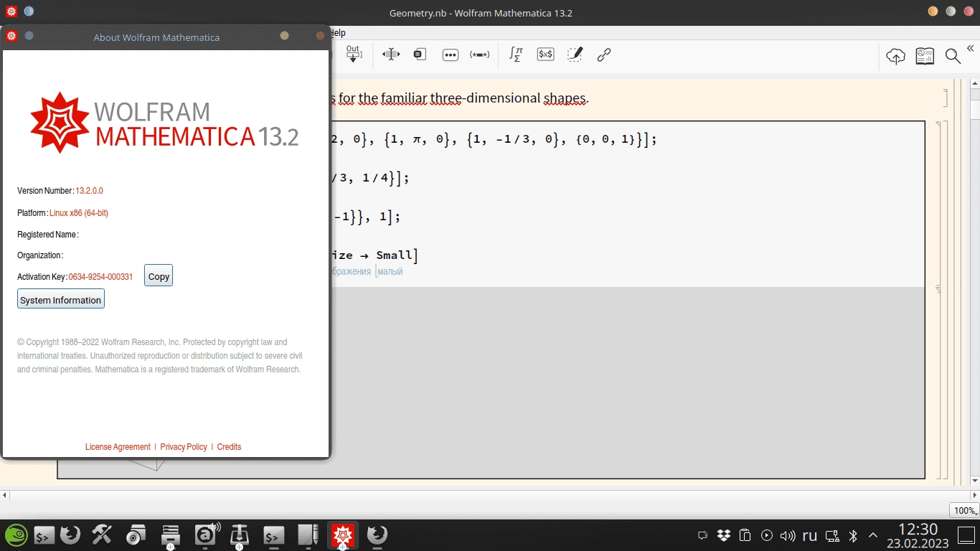Click the activation key 0634-9254-000331
Viewport: 980px width, 551px height.
(100, 277)
